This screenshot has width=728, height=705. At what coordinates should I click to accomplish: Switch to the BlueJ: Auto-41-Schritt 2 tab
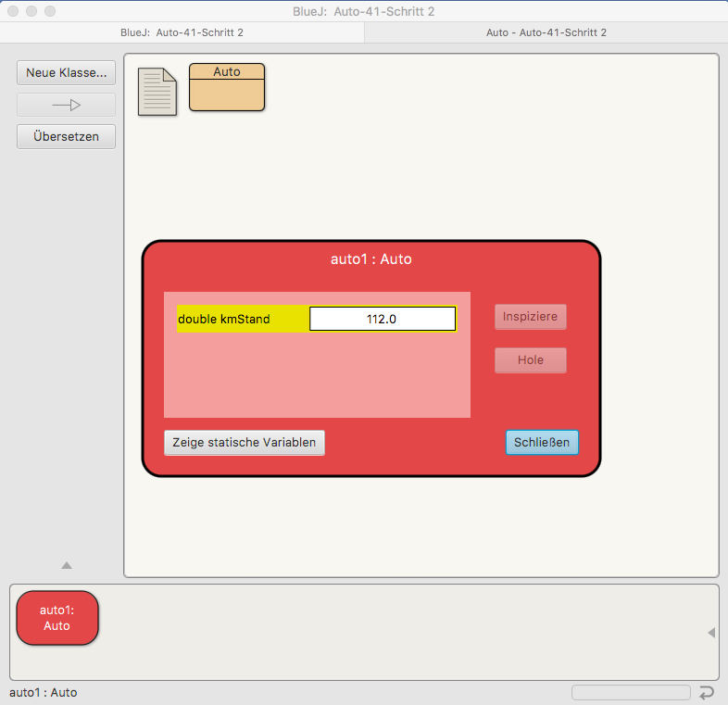click(182, 32)
